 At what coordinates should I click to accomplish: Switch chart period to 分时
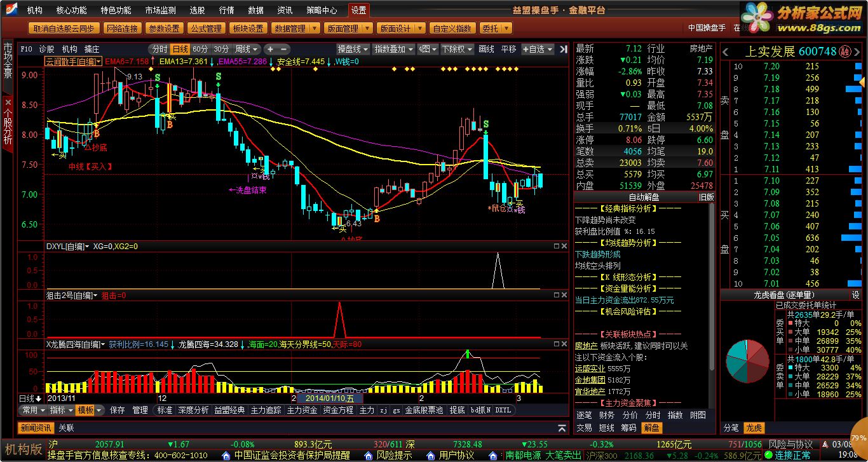[x=159, y=49]
